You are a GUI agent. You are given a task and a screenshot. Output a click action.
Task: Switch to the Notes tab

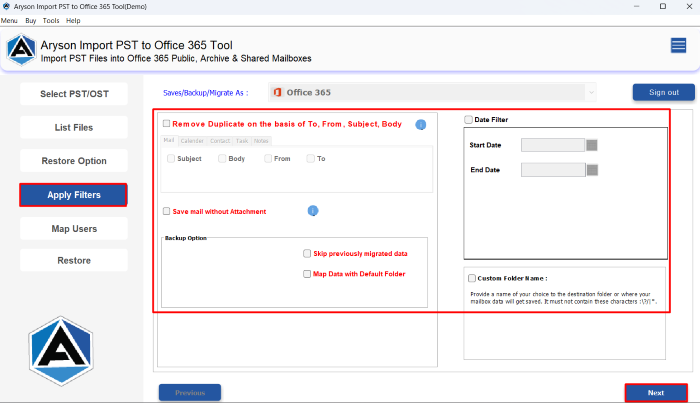pos(261,141)
